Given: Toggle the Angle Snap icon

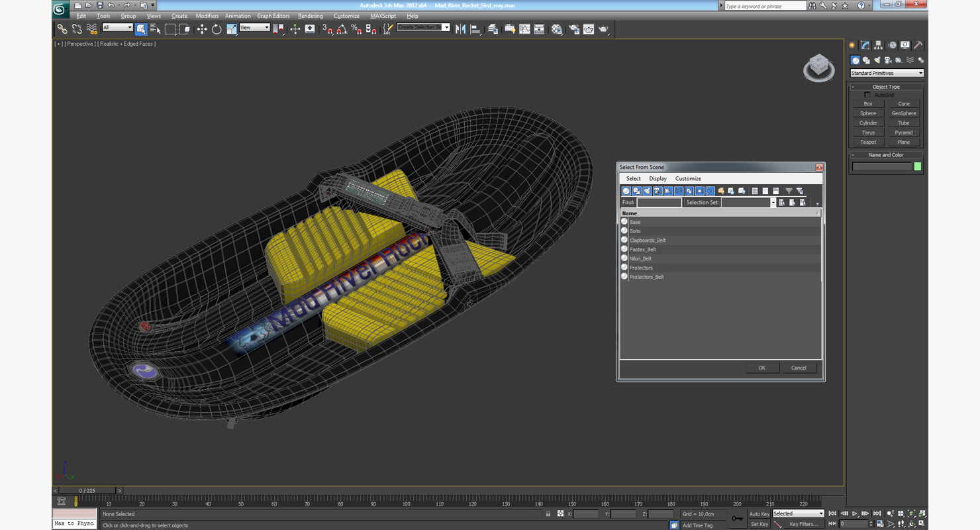Looking at the screenshot, I should pyautogui.click(x=342, y=29).
